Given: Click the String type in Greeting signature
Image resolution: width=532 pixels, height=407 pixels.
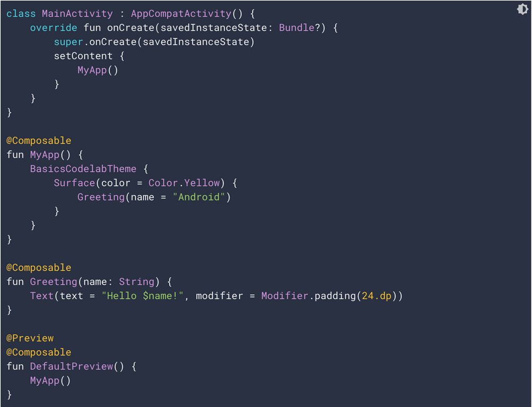Looking at the screenshot, I should coord(137,282).
